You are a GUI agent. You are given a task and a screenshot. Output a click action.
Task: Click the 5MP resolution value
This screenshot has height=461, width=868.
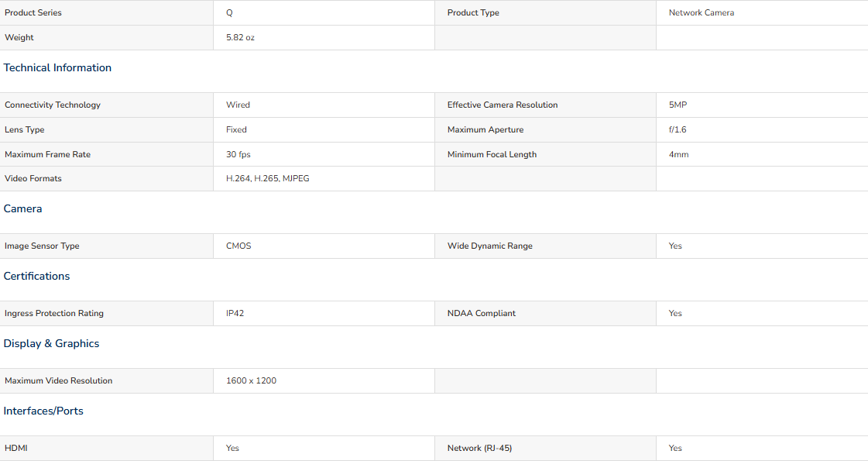[678, 105]
